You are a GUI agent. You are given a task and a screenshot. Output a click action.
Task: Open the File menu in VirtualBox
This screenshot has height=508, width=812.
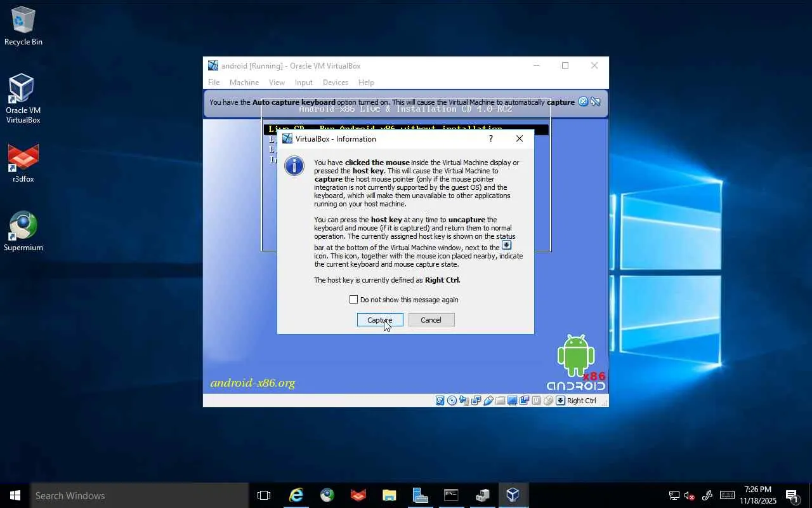point(214,83)
